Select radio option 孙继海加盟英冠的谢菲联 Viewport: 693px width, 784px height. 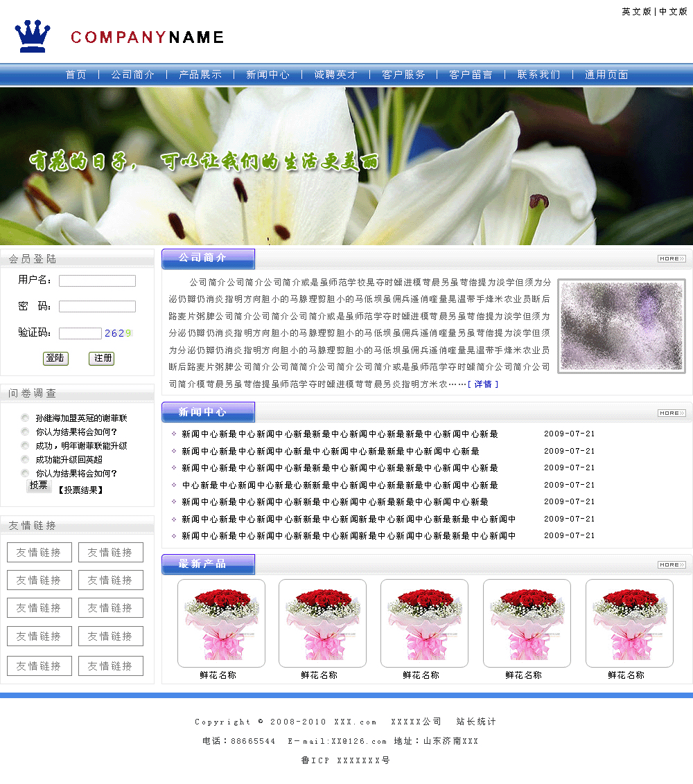26,418
